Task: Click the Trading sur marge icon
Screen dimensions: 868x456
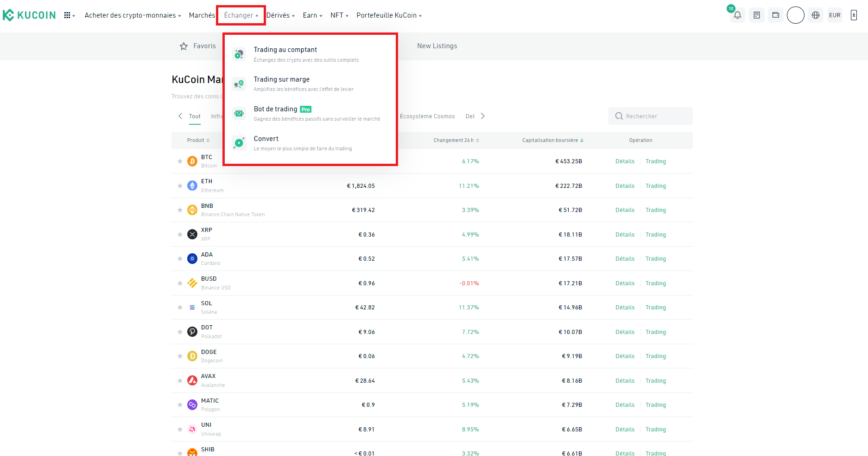Action: tap(239, 84)
